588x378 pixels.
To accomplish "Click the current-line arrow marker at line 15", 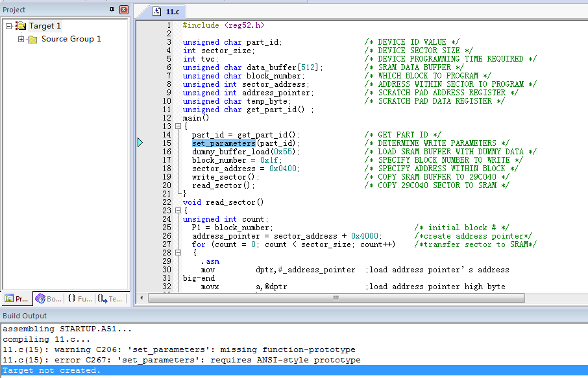I will coord(140,143).
